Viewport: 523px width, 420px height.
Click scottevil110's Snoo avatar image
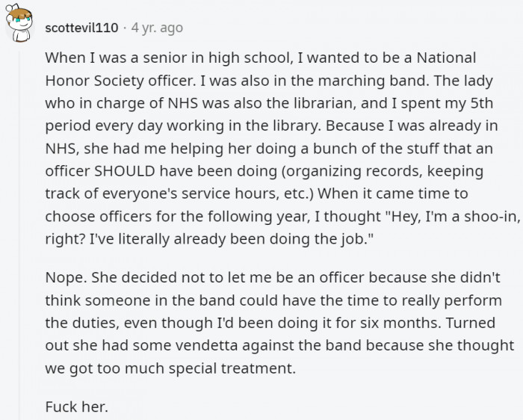(19, 22)
